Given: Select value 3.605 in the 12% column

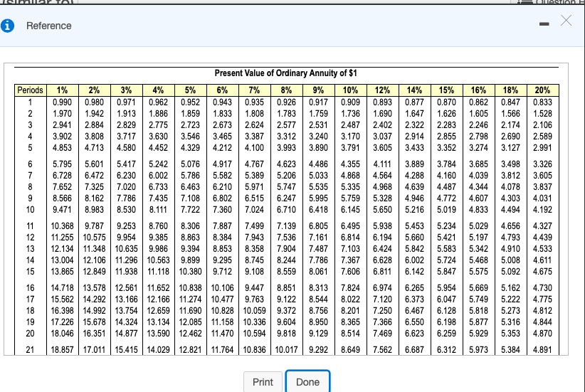Looking at the screenshot, I should point(382,148).
